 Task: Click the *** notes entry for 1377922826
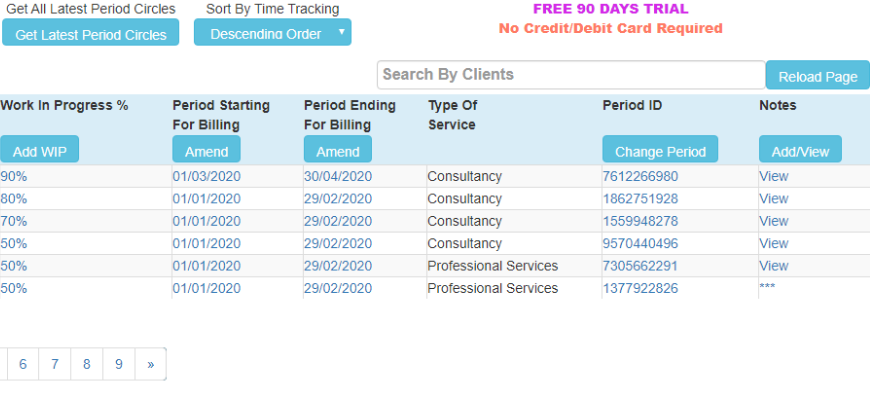point(767,287)
